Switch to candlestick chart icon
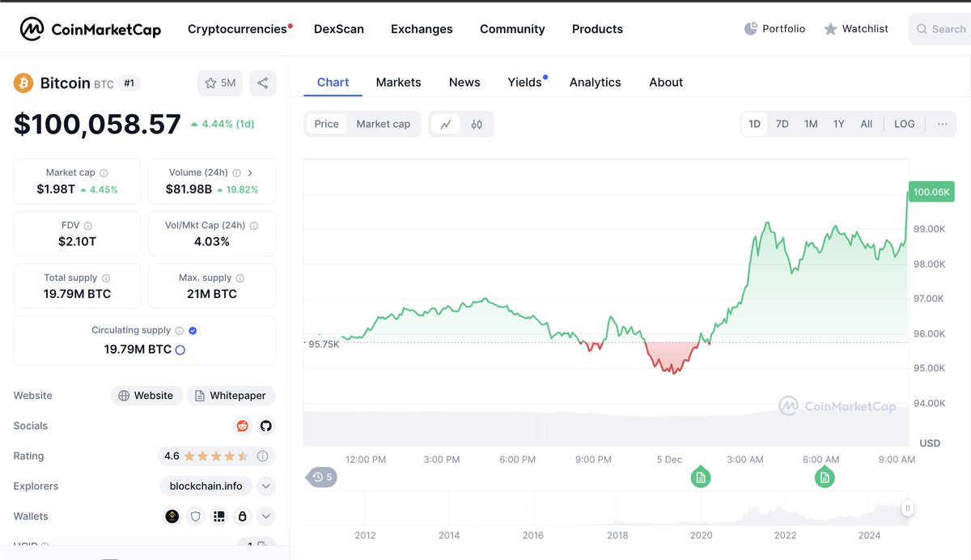Screen dimensions: 971x560 click(x=477, y=124)
